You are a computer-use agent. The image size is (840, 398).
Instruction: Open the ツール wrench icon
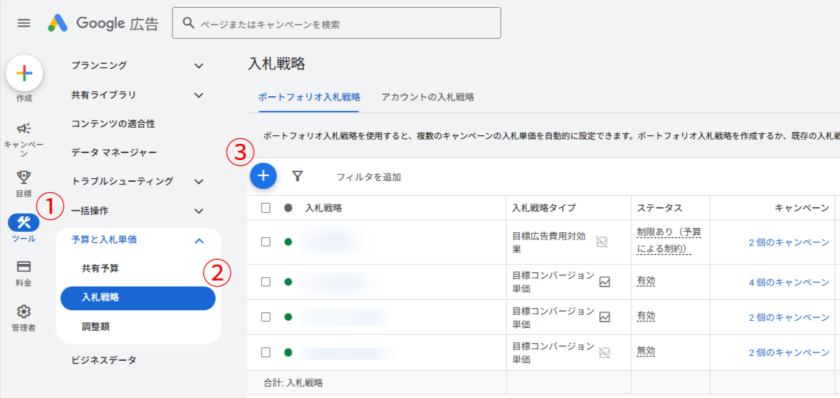click(x=24, y=222)
